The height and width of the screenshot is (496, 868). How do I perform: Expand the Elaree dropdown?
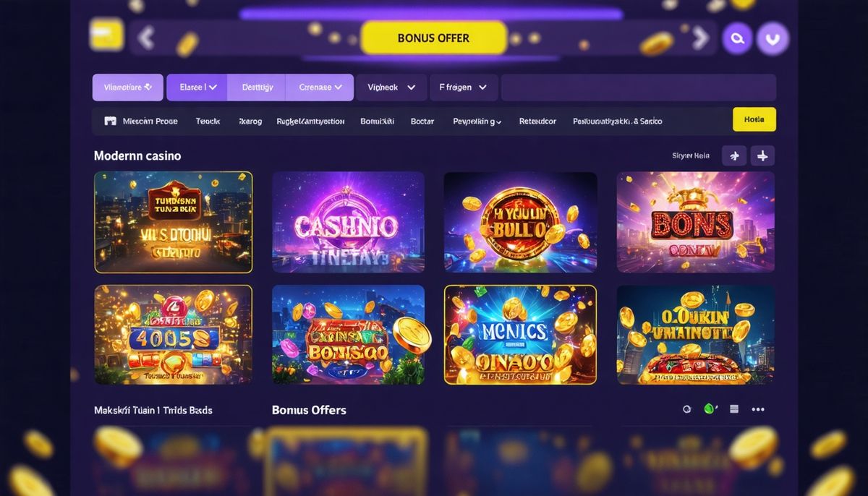197,87
